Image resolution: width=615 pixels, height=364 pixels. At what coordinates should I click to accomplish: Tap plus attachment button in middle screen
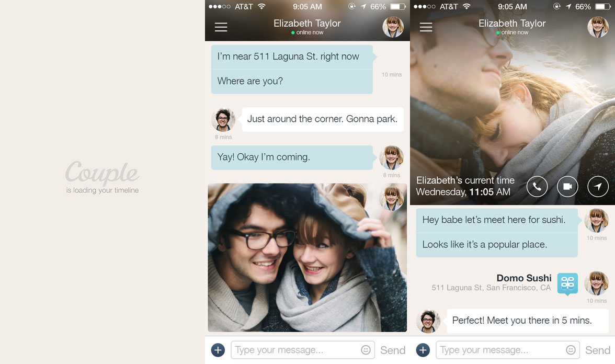click(x=218, y=350)
